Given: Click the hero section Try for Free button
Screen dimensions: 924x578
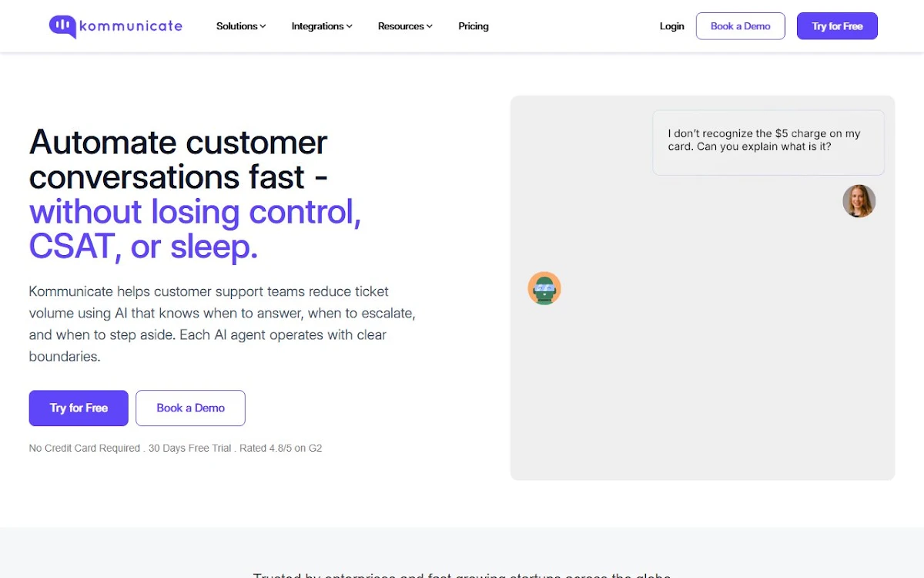Looking at the screenshot, I should (x=79, y=408).
